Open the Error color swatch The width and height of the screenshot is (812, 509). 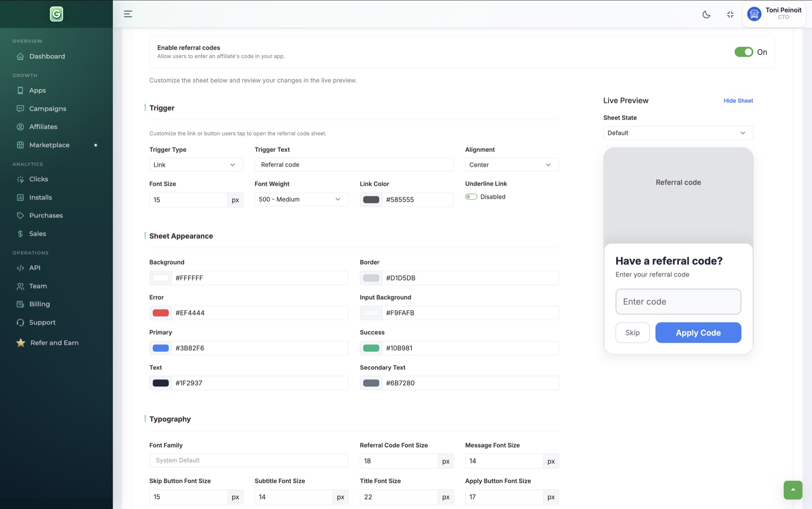click(x=161, y=313)
